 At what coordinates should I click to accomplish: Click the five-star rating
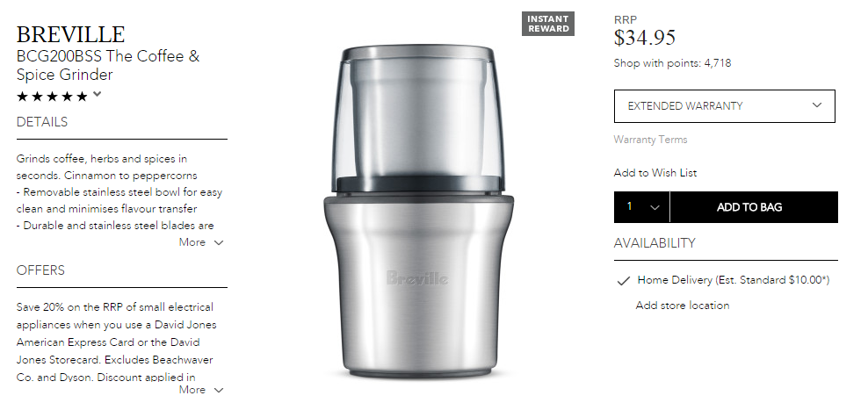click(x=52, y=97)
